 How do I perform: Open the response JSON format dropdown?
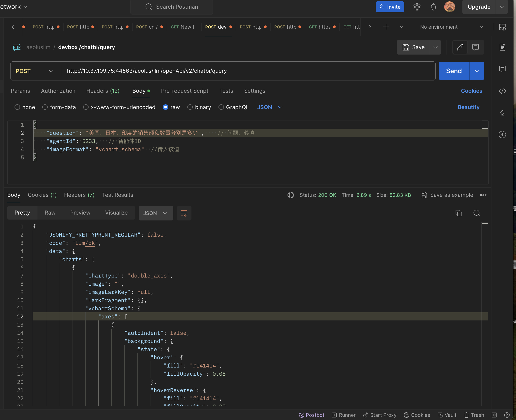[156, 213]
